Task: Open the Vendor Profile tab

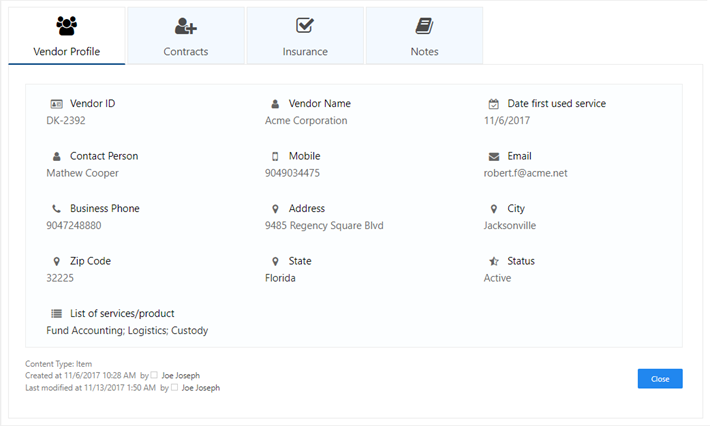Action: click(x=67, y=36)
